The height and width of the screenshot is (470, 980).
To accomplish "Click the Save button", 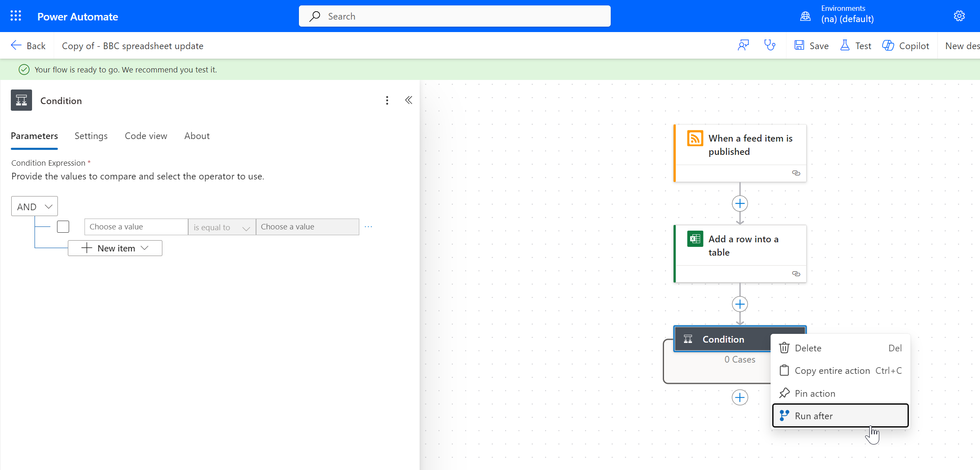I will [811, 46].
